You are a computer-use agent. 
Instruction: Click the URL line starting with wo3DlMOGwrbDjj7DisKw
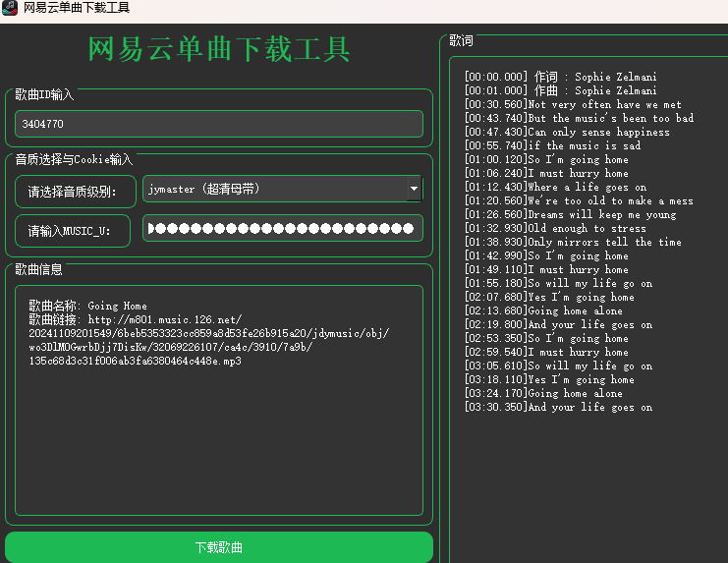170,347
